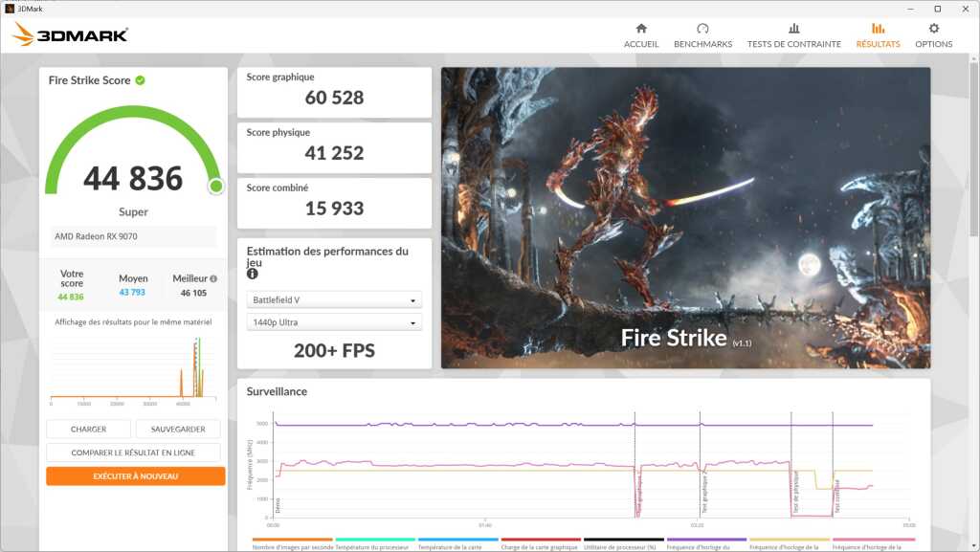Viewport: 980px width, 552px height.
Task: Click the bar chart icon for stress tests
Action: 793,29
